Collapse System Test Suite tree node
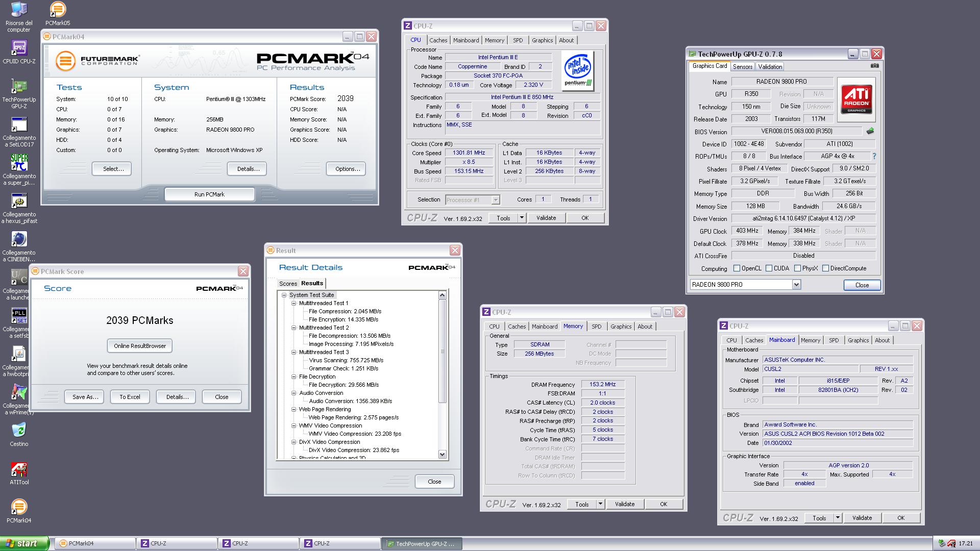This screenshot has height=551, width=980. click(284, 295)
